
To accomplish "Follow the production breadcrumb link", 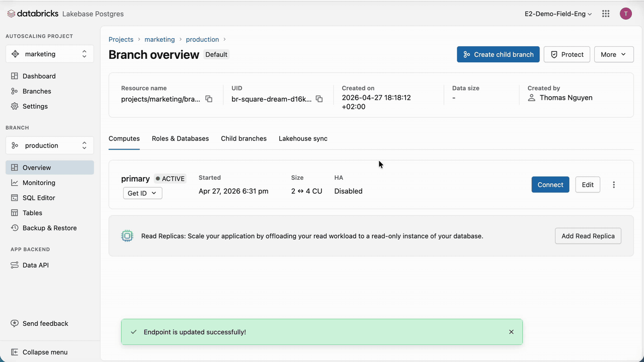I will click(x=202, y=39).
